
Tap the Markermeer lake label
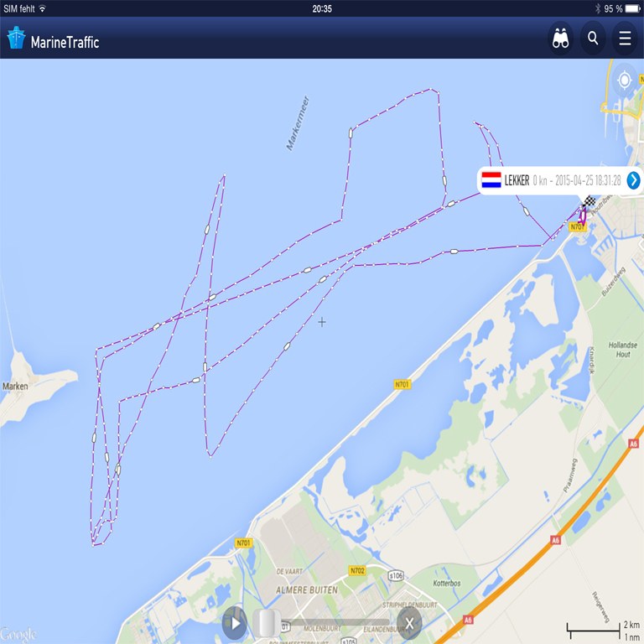298,123
